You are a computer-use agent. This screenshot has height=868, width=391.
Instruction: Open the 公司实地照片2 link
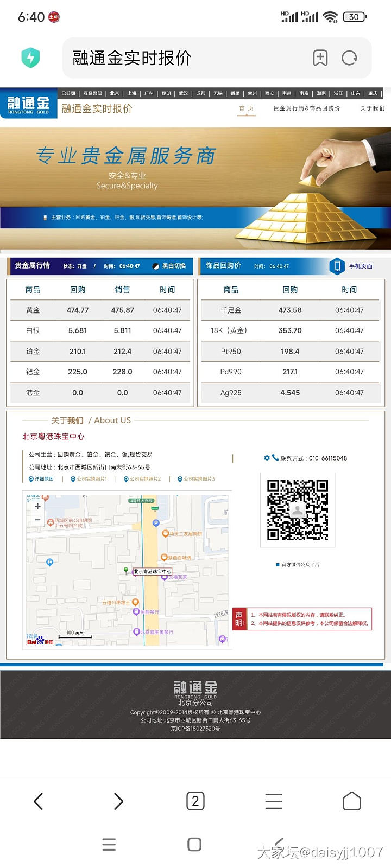tap(143, 479)
